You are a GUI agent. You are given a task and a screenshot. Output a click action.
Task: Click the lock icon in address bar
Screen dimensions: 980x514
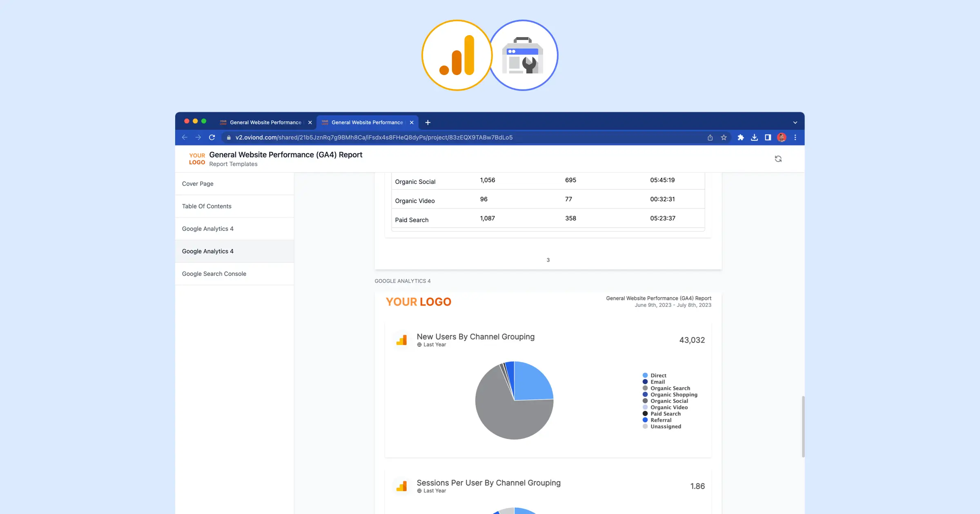click(229, 137)
